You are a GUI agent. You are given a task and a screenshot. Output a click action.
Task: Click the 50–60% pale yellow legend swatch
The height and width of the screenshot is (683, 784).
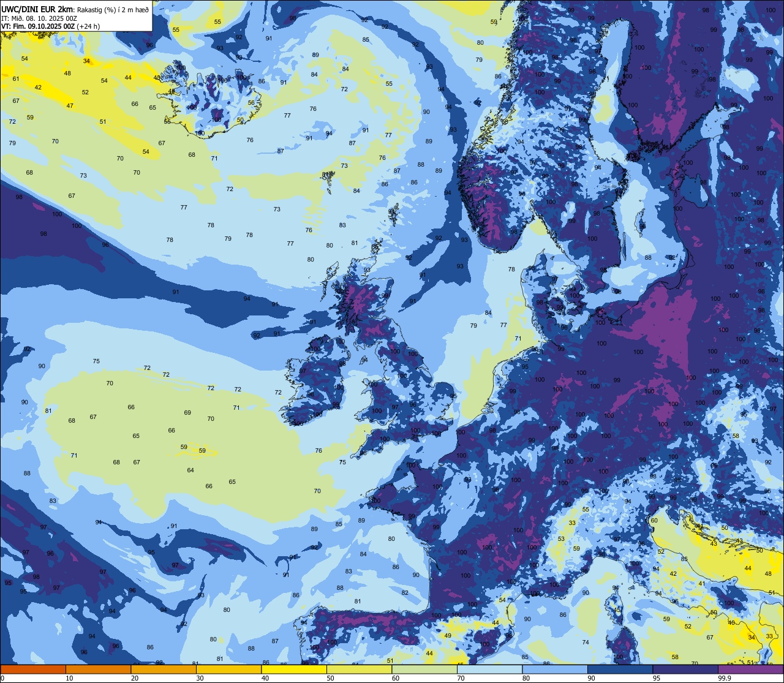point(359,670)
